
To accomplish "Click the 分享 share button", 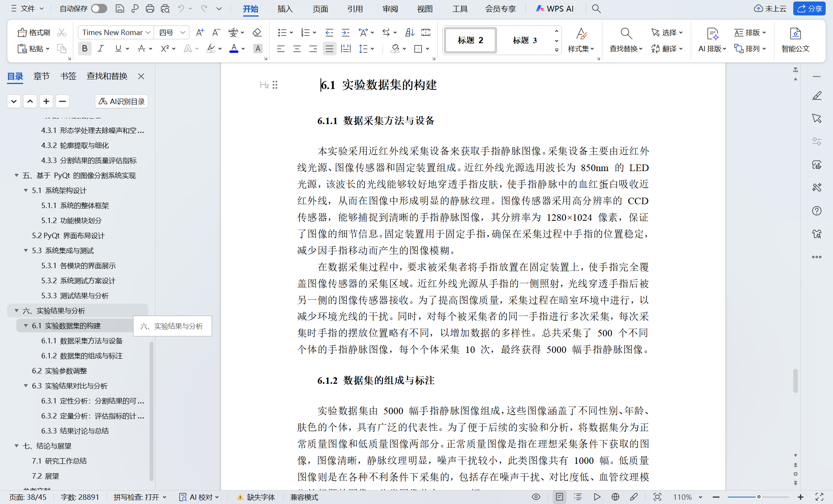I will (x=809, y=8).
